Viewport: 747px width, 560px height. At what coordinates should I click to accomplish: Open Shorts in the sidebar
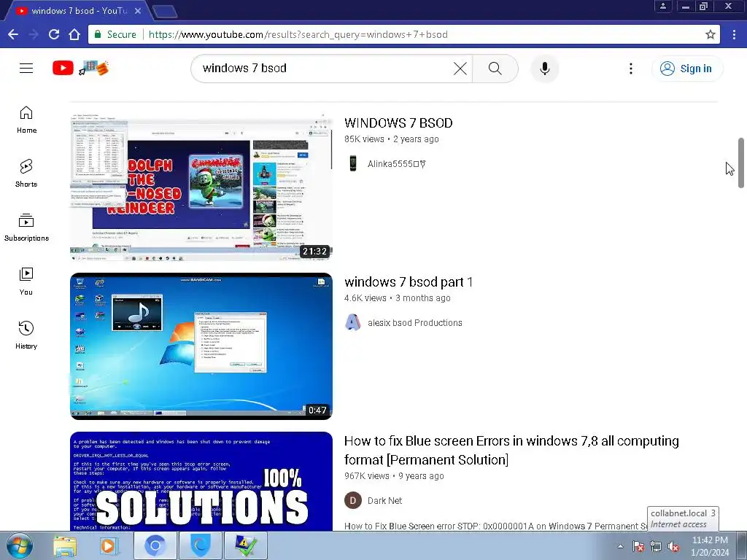point(26,174)
